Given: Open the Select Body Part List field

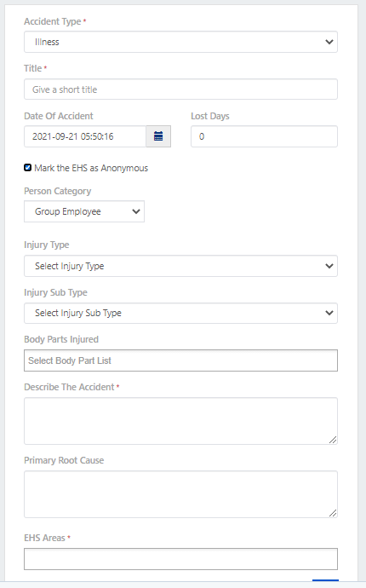Looking at the screenshot, I should [181, 360].
